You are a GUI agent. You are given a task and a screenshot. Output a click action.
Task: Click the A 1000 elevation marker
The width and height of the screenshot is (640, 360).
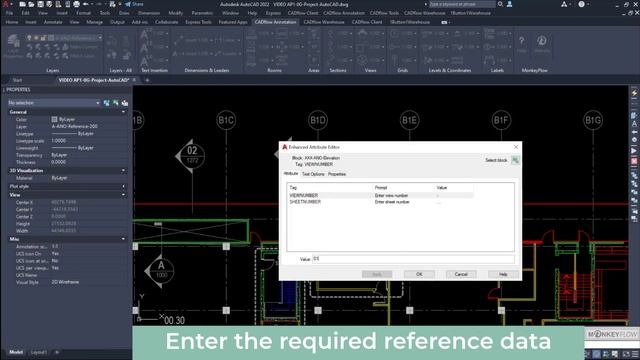click(x=160, y=271)
